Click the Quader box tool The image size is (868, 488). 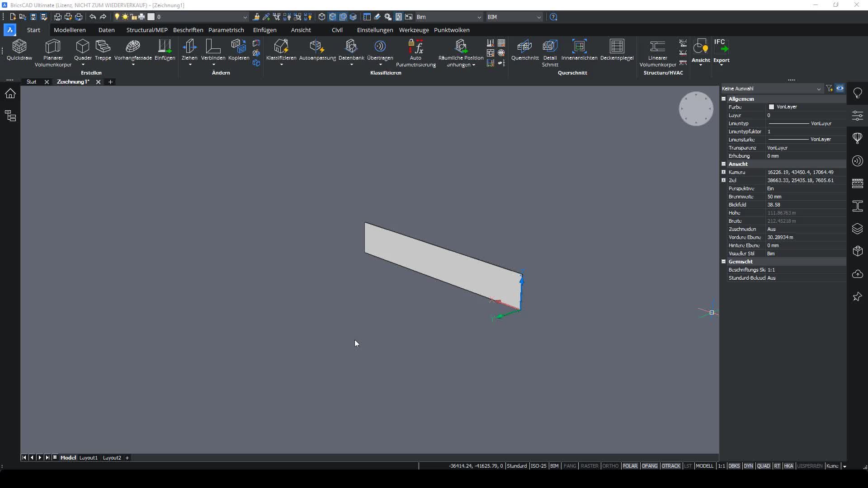tap(83, 50)
